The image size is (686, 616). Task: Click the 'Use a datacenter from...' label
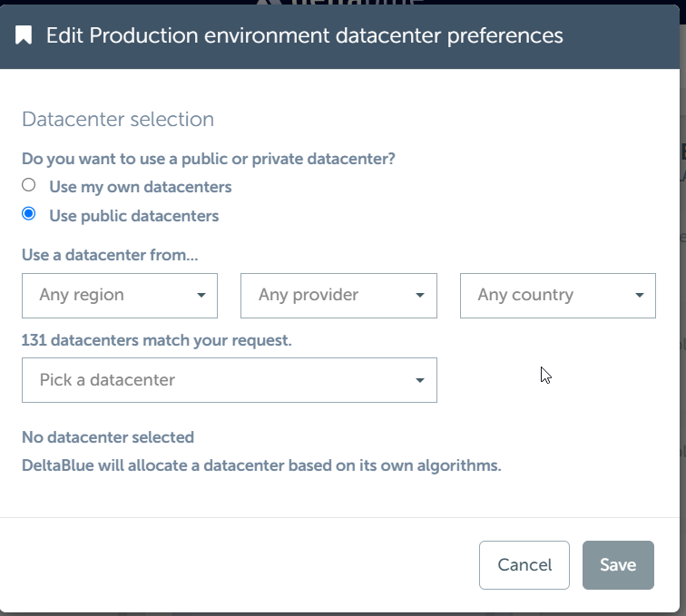click(x=110, y=255)
